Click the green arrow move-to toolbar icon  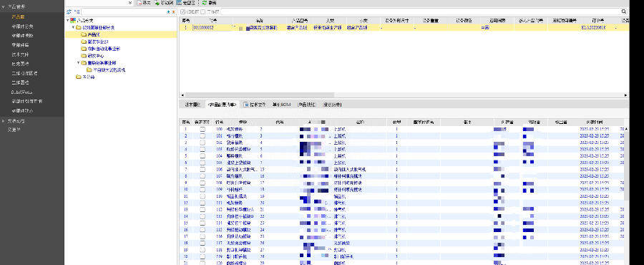click(x=157, y=2)
